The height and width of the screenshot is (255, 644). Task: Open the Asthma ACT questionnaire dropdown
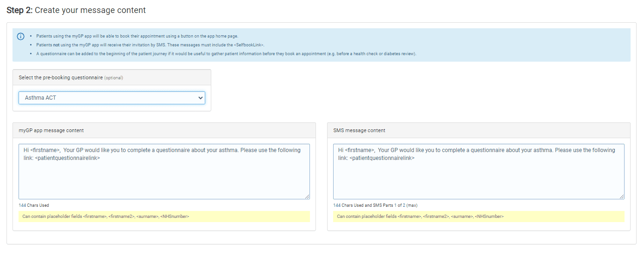tap(111, 98)
